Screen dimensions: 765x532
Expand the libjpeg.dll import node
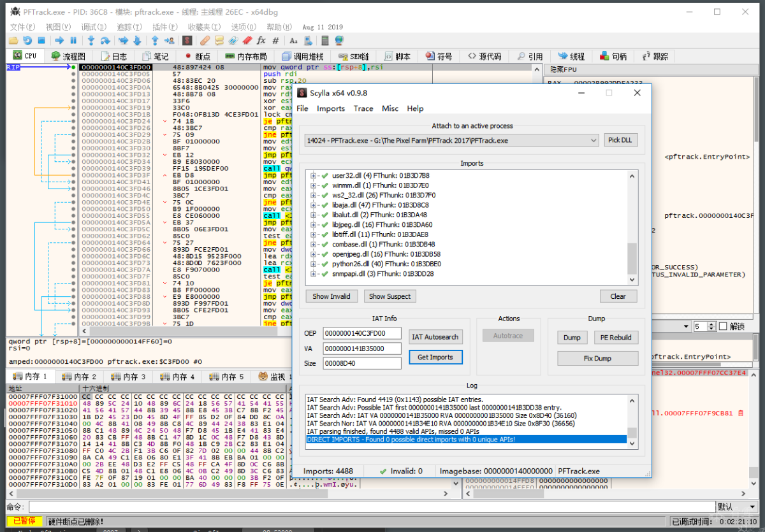click(313, 225)
